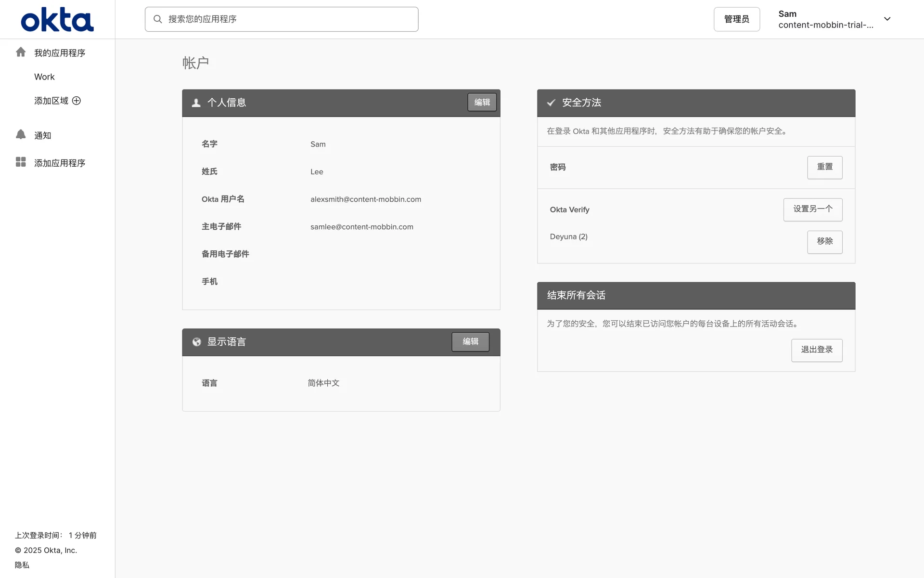The width and height of the screenshot is (924, 578).
Task: Open 通知 from the sidebar
Action: coord(42,136)
